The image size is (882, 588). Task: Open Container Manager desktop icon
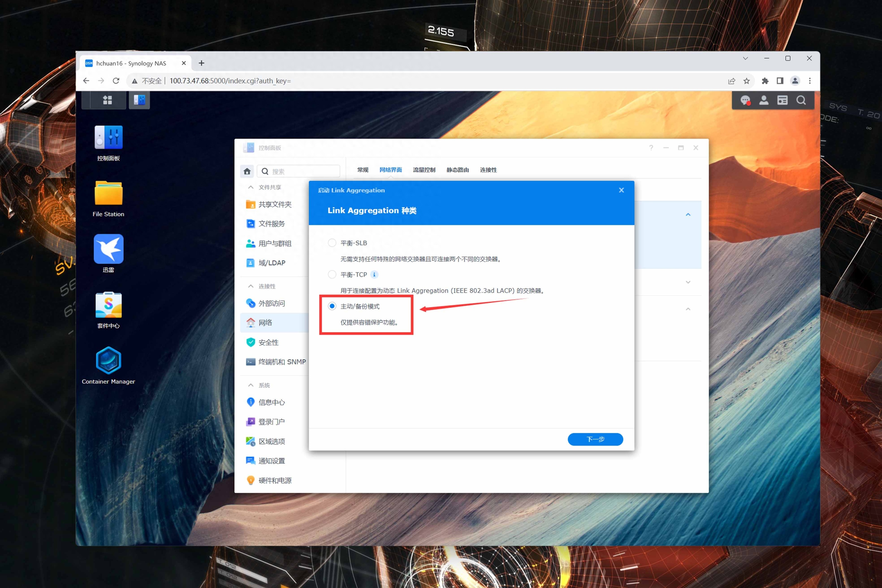click(x=108, y=361)
